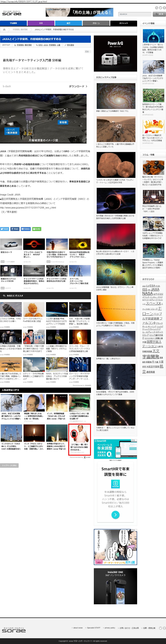Click the ダウンロード chevron in the b-dash ad
This screenshot has width=166, height=644.
pos(86,86)
